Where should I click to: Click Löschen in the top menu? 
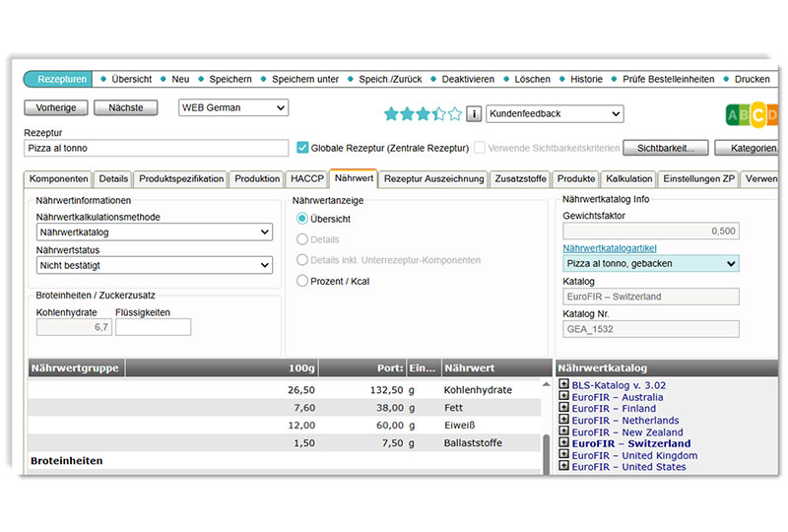pos(532,79)
